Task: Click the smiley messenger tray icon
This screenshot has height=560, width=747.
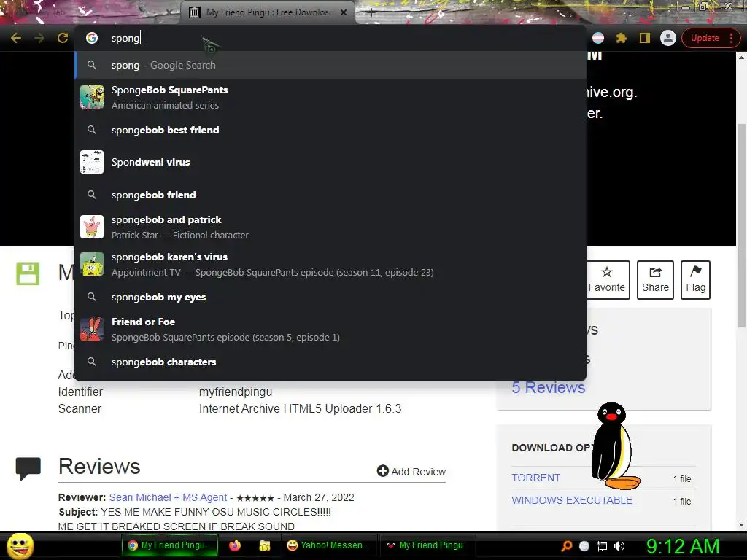Action: pos(584,546)
